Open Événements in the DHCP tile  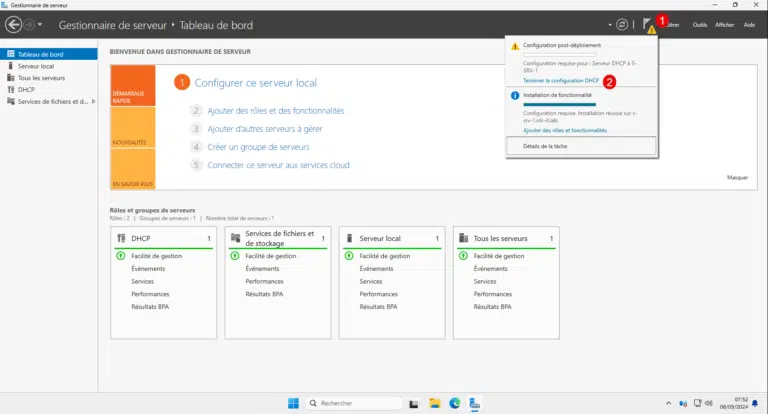point(148,268)
